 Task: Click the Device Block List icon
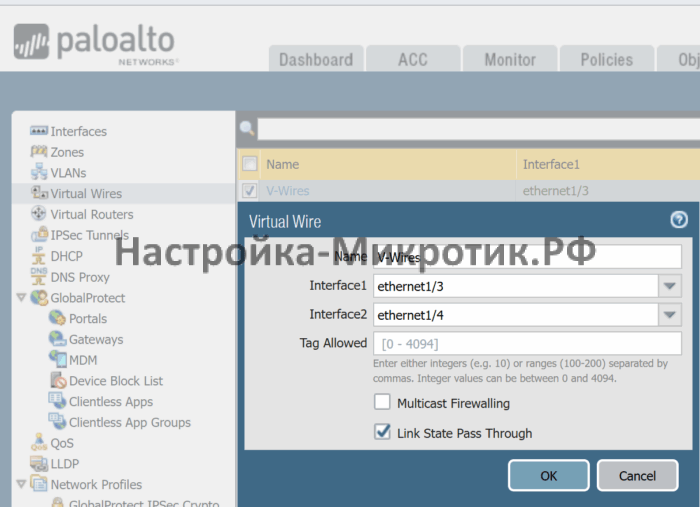(x=58, y=380)
